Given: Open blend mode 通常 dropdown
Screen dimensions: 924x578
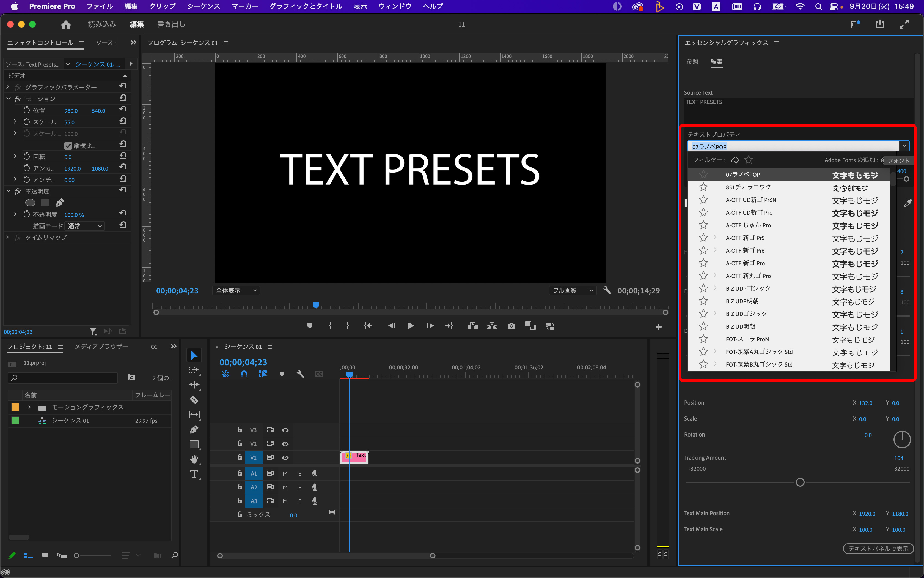Looking at the screenshot, I should point(84,226).
